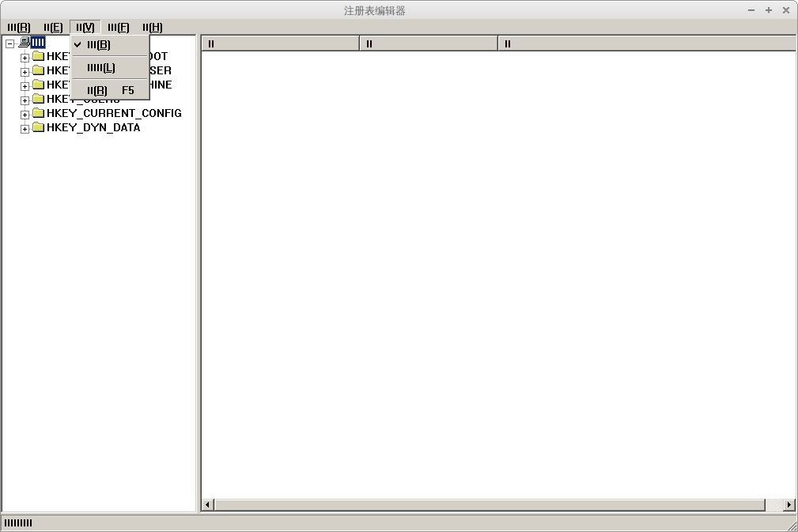Expand the HKEY_CURRENT_USER key
798x532 pixels.
coord(25,72)
